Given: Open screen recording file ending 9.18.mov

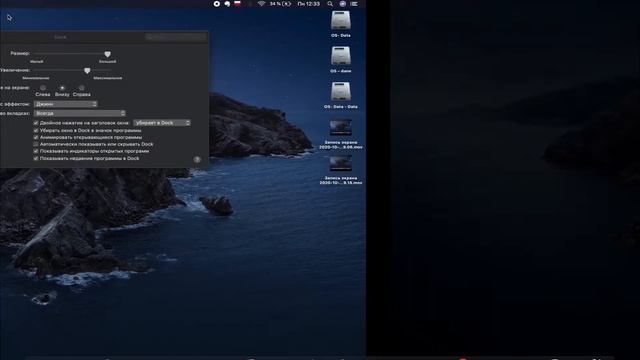Looking at the screenshot, I should point(340,163).
